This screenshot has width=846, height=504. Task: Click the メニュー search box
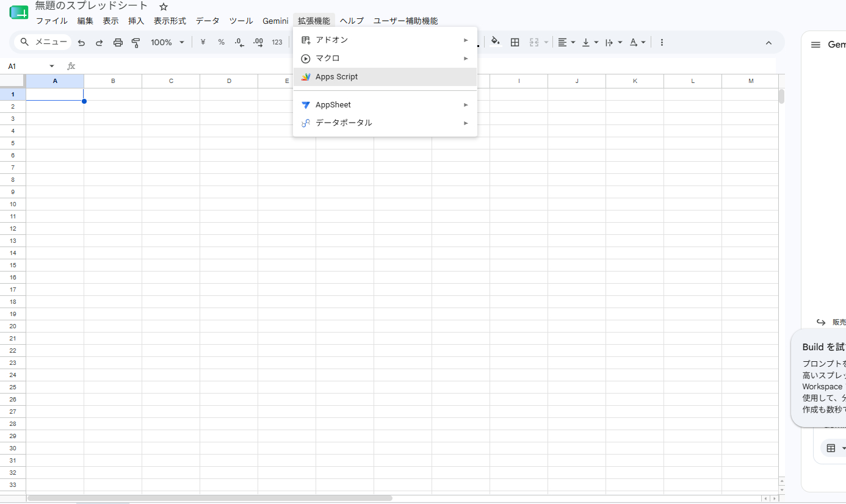click(x=43, y=42)
